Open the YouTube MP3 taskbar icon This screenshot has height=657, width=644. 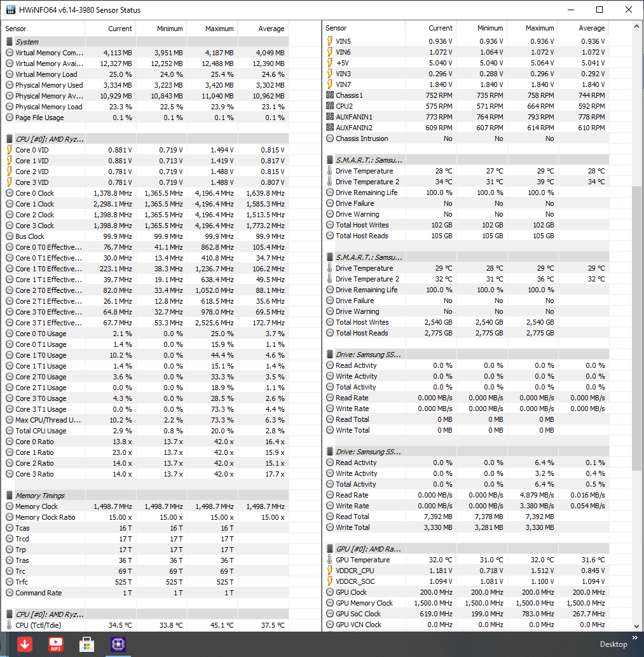(x=56, y=644)
